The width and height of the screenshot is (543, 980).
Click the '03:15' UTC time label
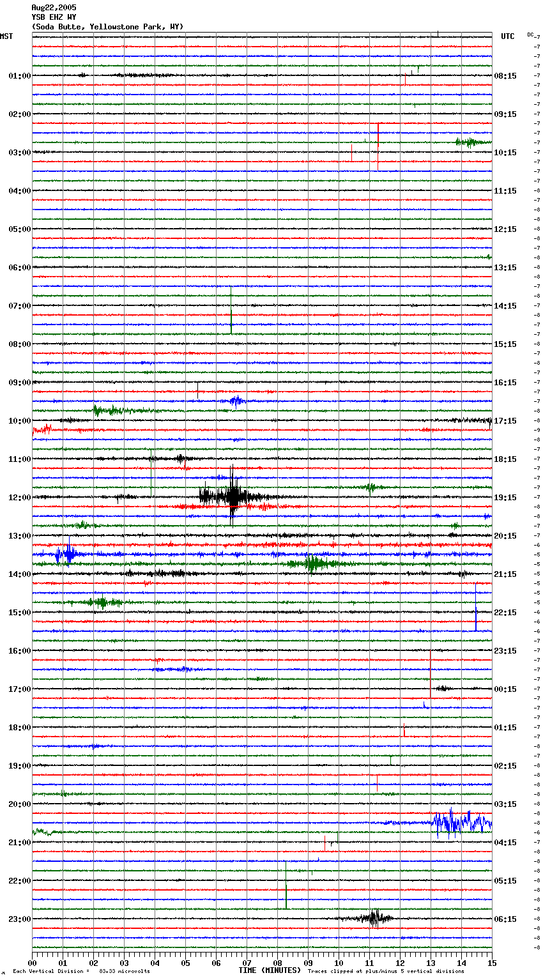point(505,804)
